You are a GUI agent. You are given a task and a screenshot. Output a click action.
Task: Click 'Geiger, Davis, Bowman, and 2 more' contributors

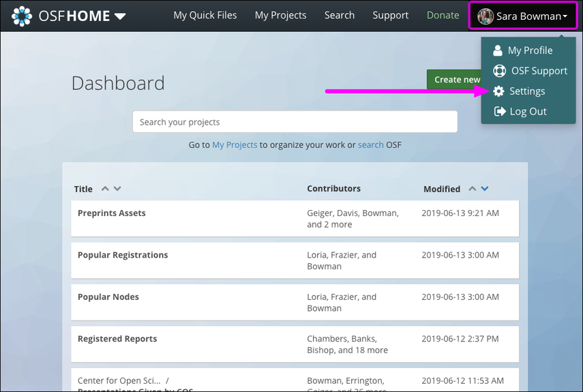[353, 219]
